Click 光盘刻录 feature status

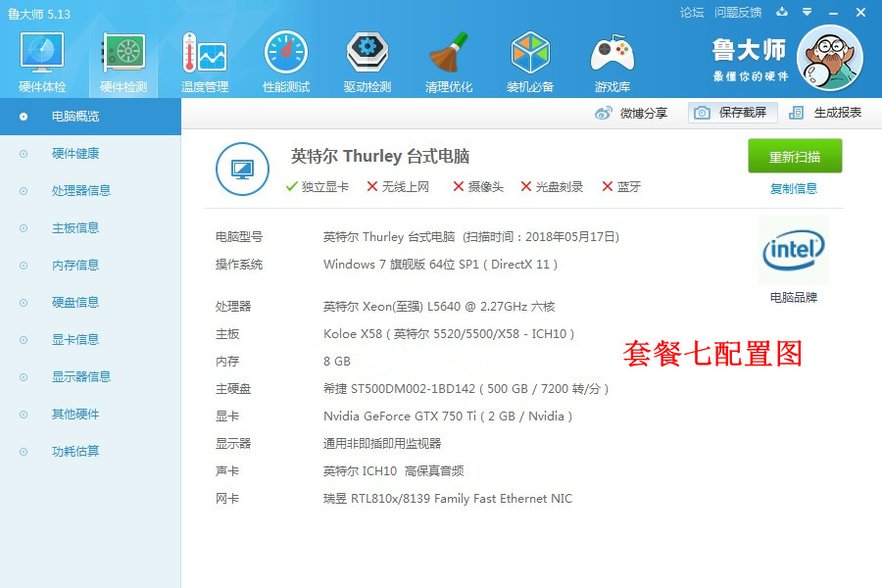(552, 187)
